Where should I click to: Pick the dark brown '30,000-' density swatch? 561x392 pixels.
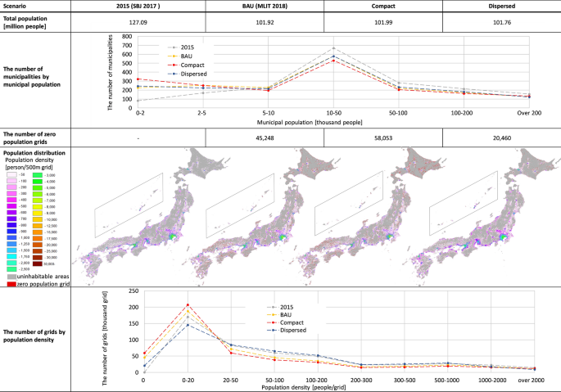click(x=38, y=264)
